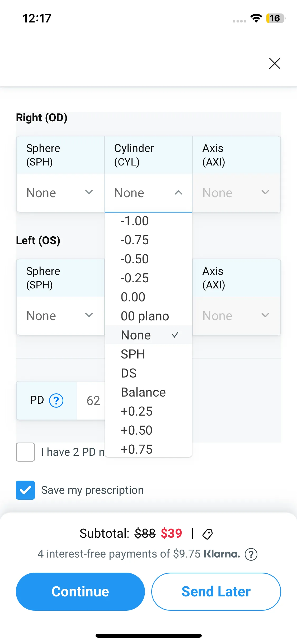Tap the PD value field showing 62
The width and height of the screenshot is (297, 644).
[x=93, y=401]
